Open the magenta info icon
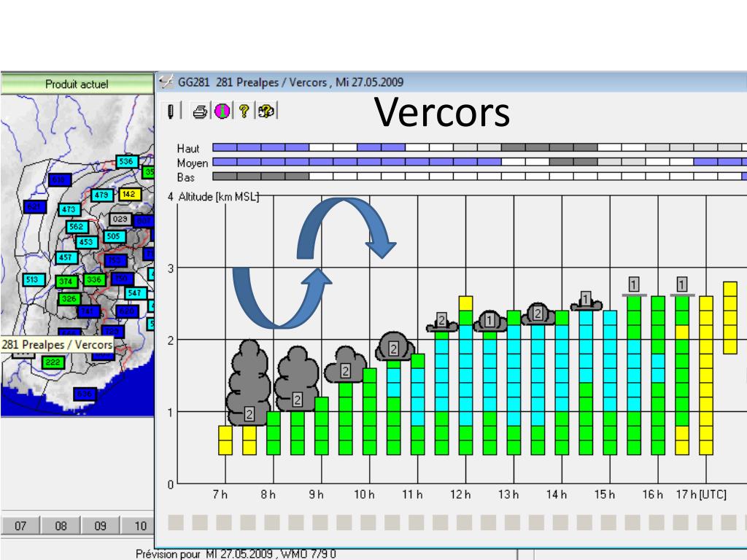The width and height of the screenshot is (747, 560). tap(222, 112)
